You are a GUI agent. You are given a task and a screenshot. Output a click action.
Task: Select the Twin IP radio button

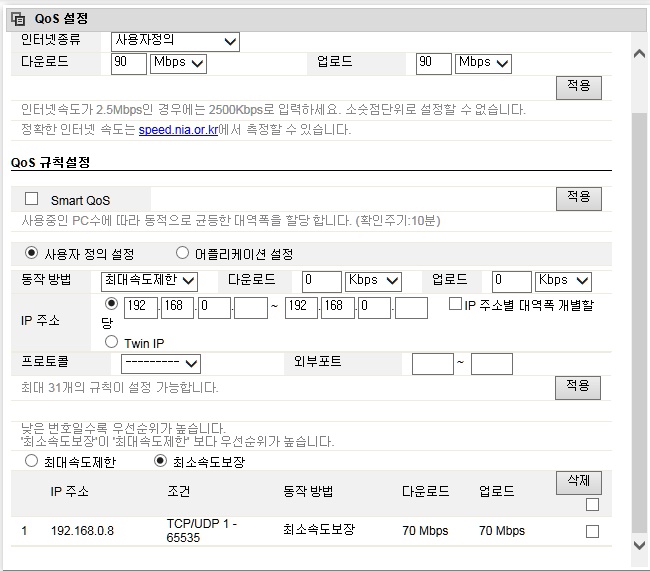click(x=111, y=342)
